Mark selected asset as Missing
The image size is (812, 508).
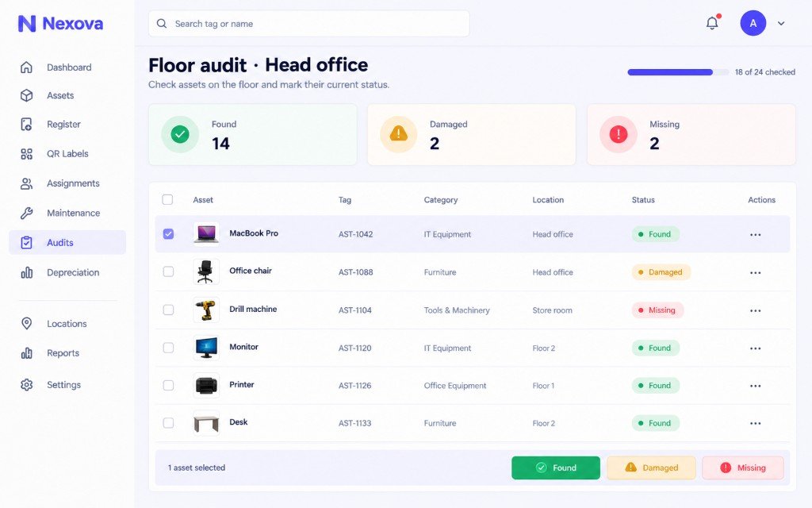tap(743, 468)
